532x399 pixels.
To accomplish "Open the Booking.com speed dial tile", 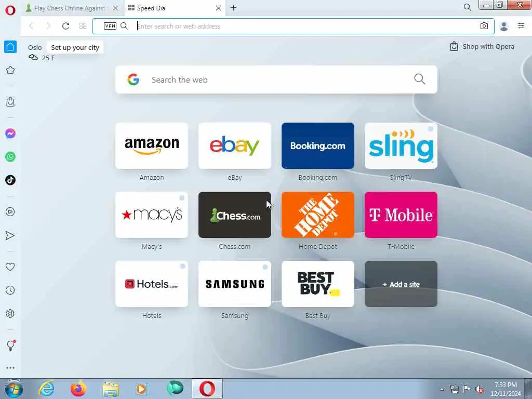I will (318, 145).
